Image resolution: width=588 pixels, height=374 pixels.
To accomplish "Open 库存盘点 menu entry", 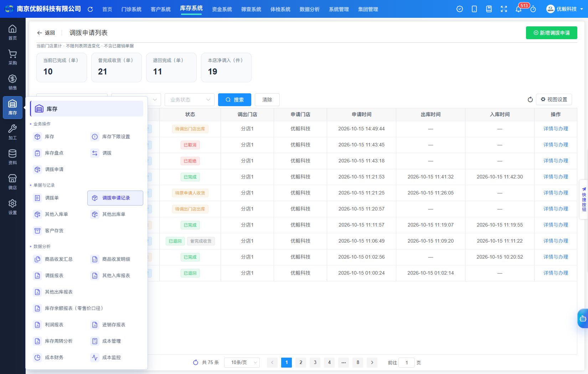I will point(58,153).
